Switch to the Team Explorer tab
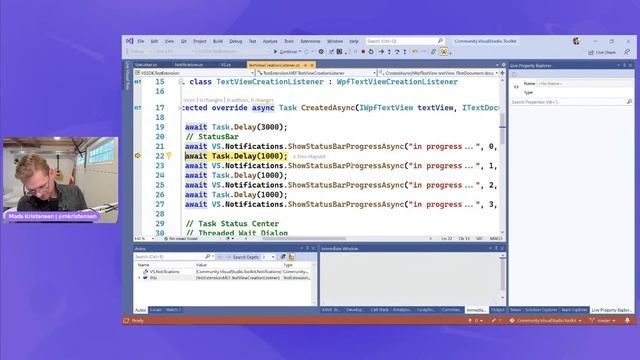 tap(574, 310)
